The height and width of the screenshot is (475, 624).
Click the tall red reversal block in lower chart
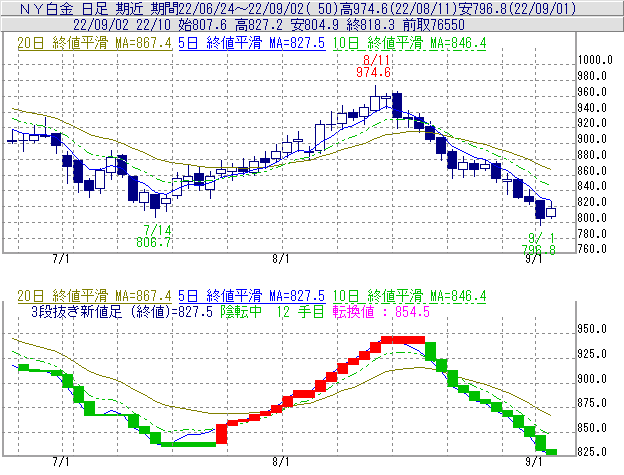(222, 434)
